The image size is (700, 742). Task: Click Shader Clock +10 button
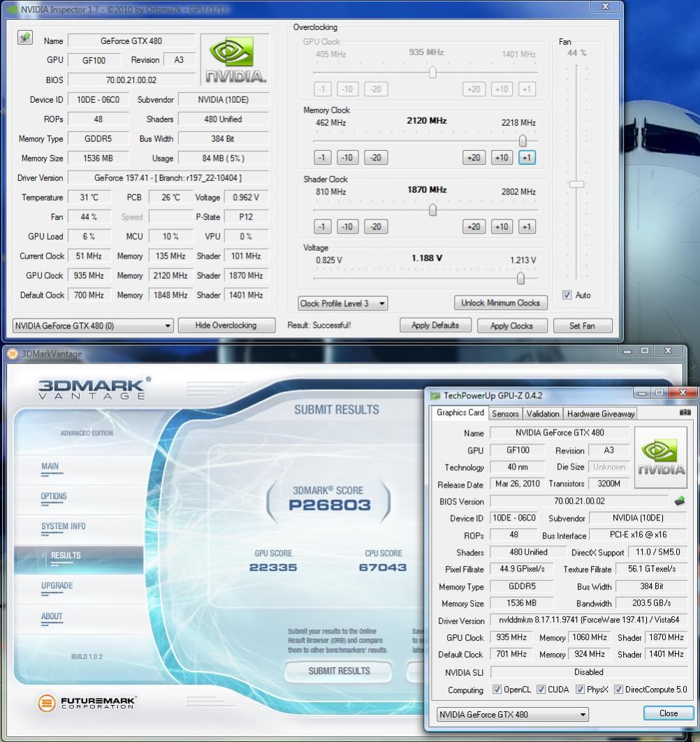point(502,226)
